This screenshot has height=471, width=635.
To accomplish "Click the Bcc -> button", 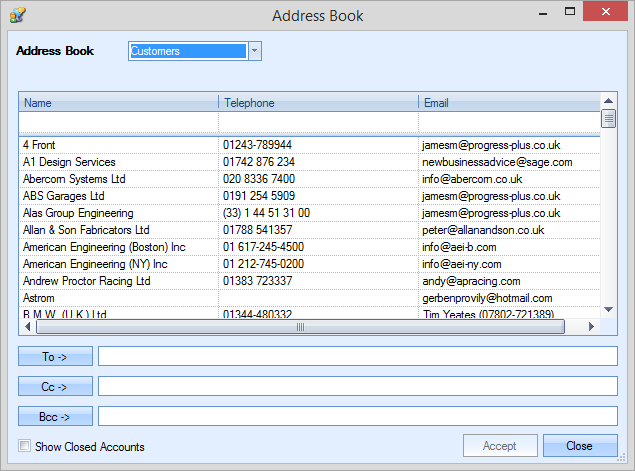I will point(55,417).
